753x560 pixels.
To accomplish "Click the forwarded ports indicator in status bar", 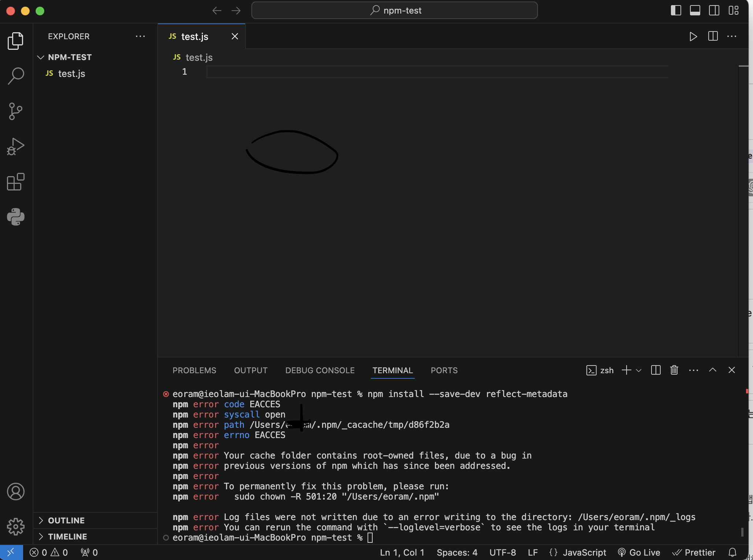I will (89, 552).
